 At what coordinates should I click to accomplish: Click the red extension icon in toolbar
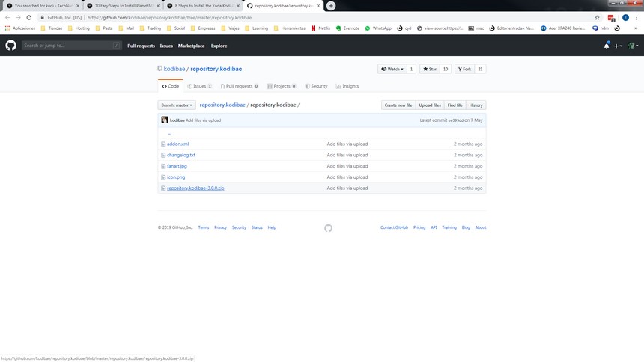coord(611,18)
